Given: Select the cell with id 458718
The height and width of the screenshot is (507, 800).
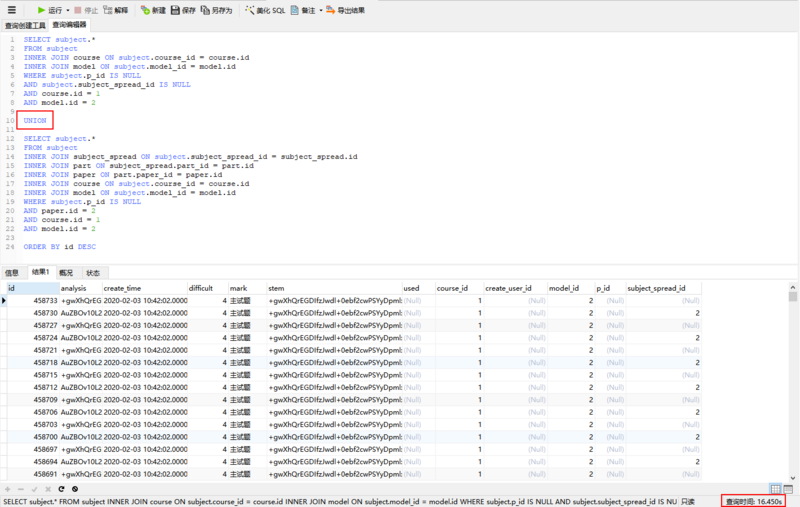Looking at the screenshot, I should tap(33, 363).
